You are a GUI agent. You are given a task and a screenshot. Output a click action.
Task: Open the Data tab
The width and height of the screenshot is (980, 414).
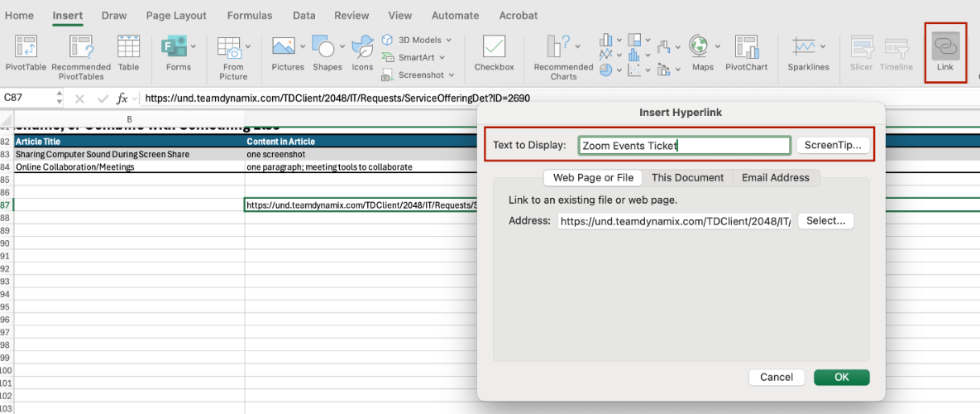304,16
